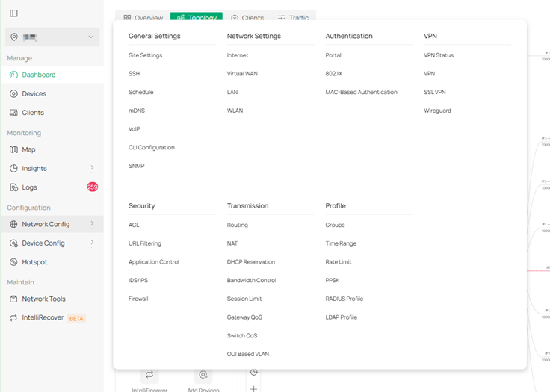The image size is (550, 392).
Task: Open DHCP Reservation
Action: 251,262
